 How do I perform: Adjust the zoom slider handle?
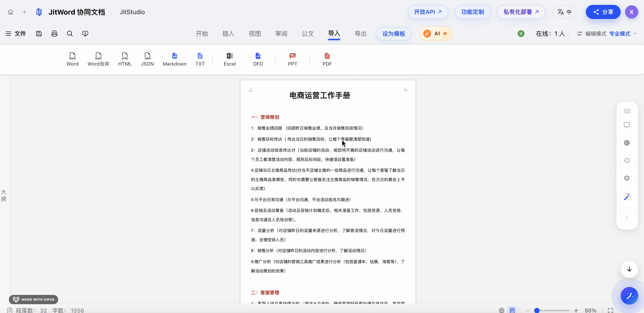[x=537, y=311]
